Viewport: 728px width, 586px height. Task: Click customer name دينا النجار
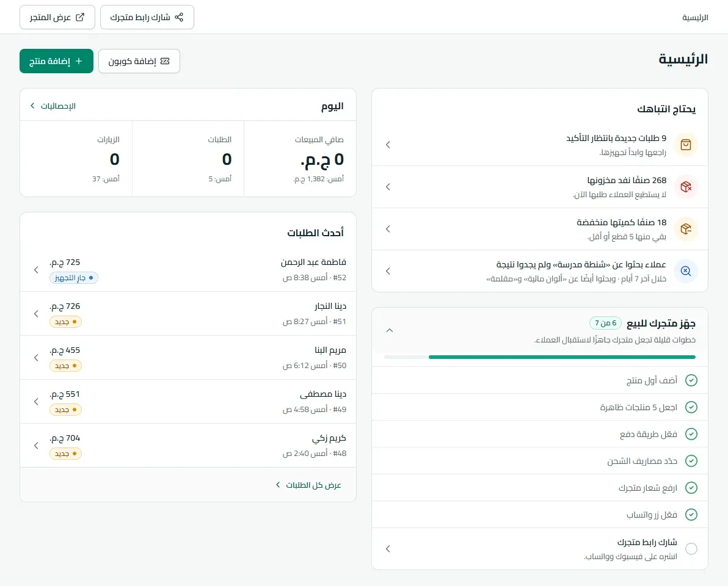(x=330, y=306)
